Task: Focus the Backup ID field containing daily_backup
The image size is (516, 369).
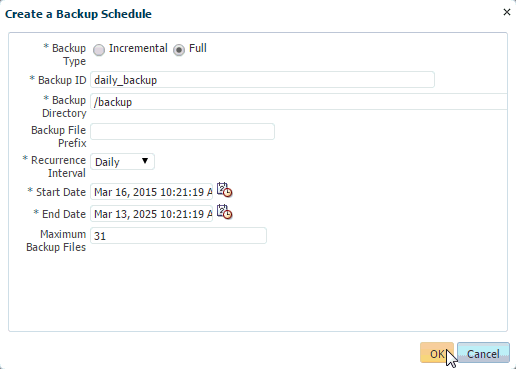Action: coord(262,80)
